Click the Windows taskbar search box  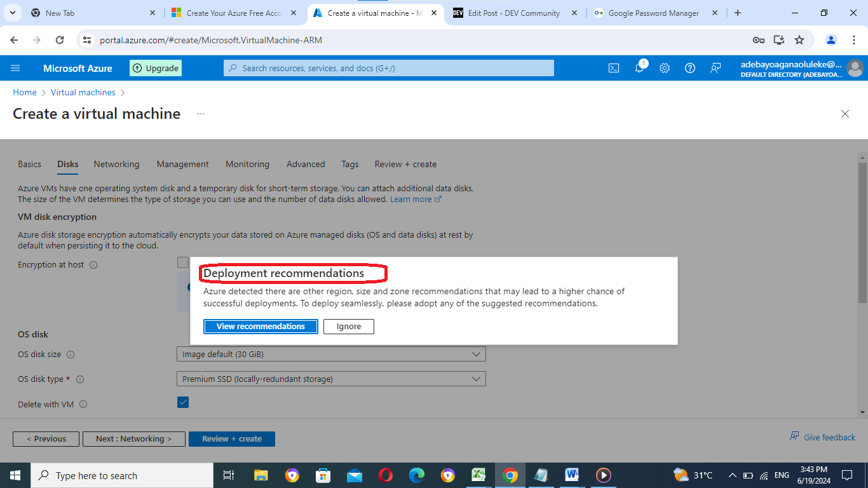(x=121, y=475)
